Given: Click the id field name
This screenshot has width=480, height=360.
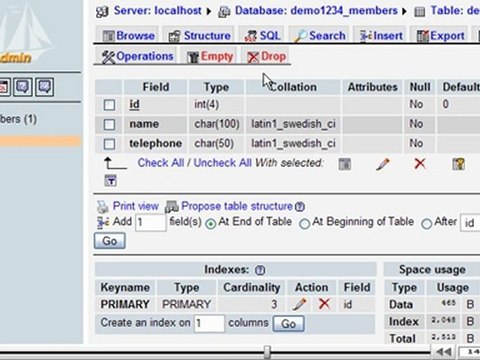Looking at the screenshot, I should (134, 104).
